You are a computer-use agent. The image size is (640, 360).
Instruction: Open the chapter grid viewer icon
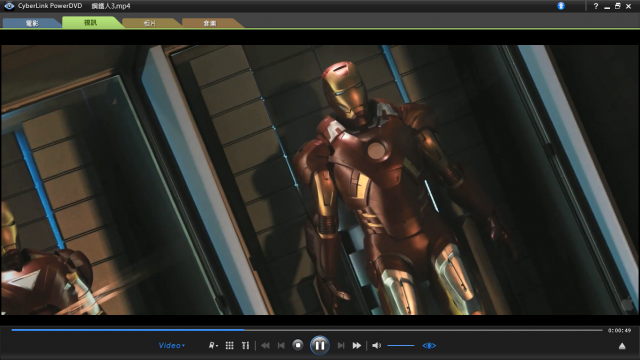tap(229, 346)
